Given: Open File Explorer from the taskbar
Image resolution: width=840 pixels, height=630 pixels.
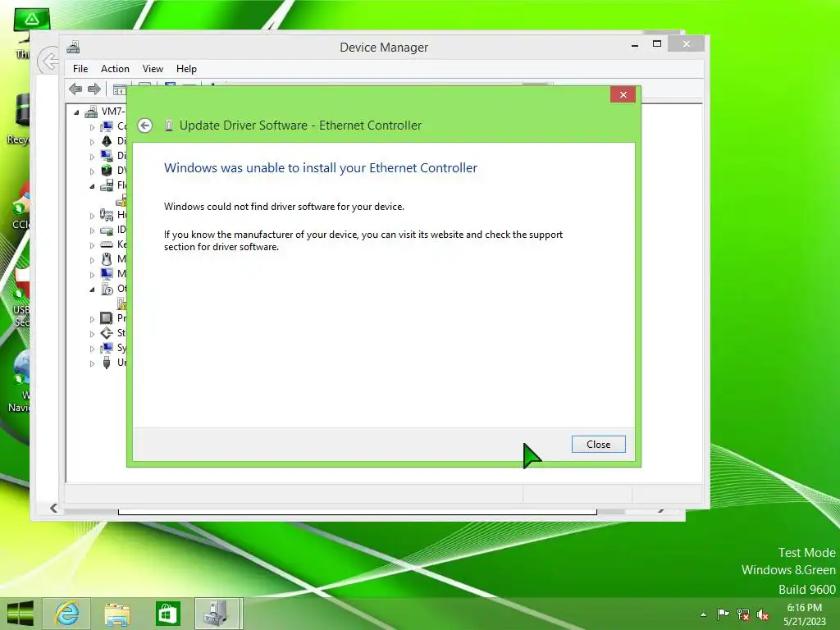Looking at the screenshot, I should pos(116,614).
